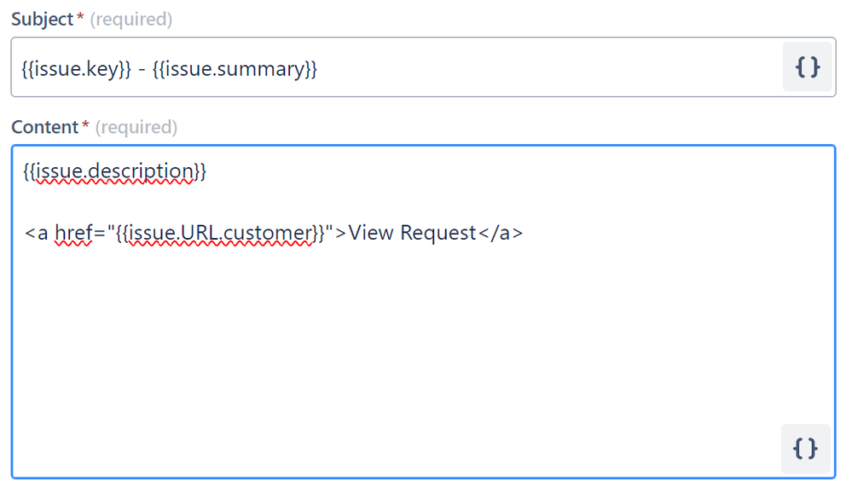Click the hyphen between key and summary
The image size is (852, 504).
[142, 70]
